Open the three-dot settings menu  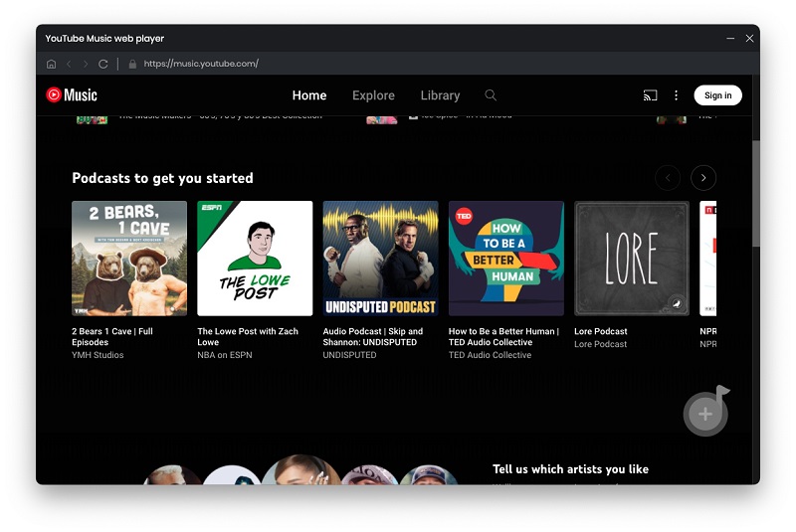point(676,95)
